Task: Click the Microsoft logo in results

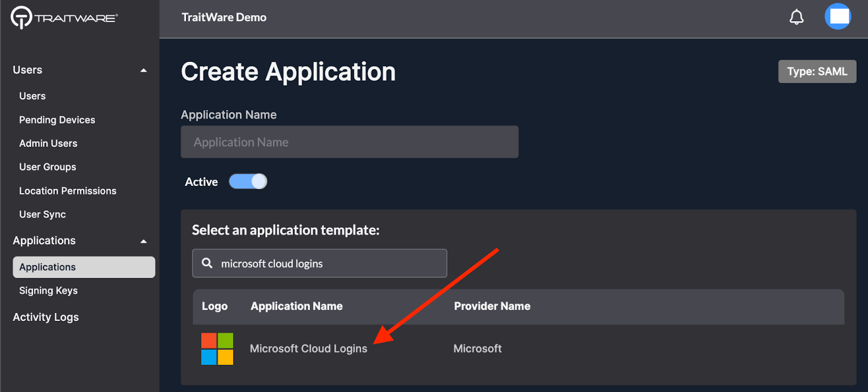Action: [x=217, y=349]
